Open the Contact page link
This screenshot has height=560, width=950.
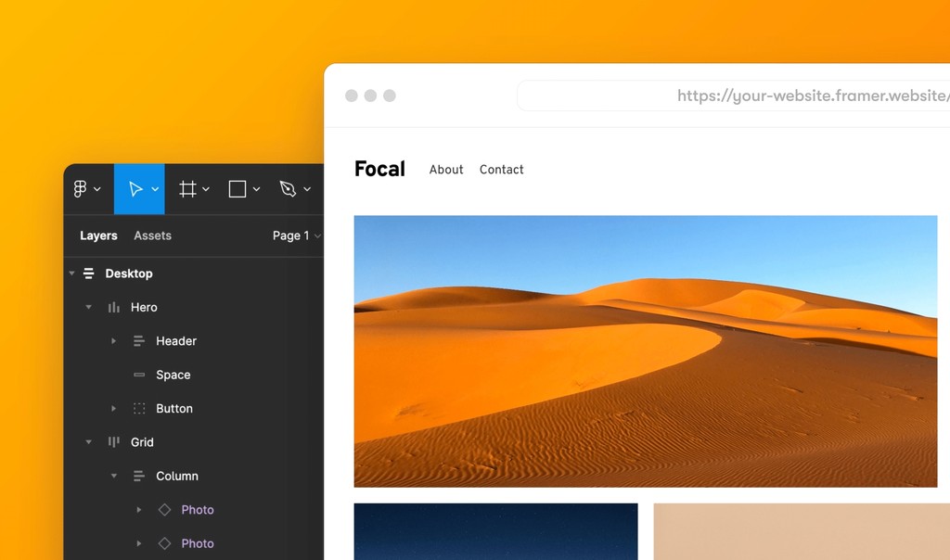(x=502, y=170)
